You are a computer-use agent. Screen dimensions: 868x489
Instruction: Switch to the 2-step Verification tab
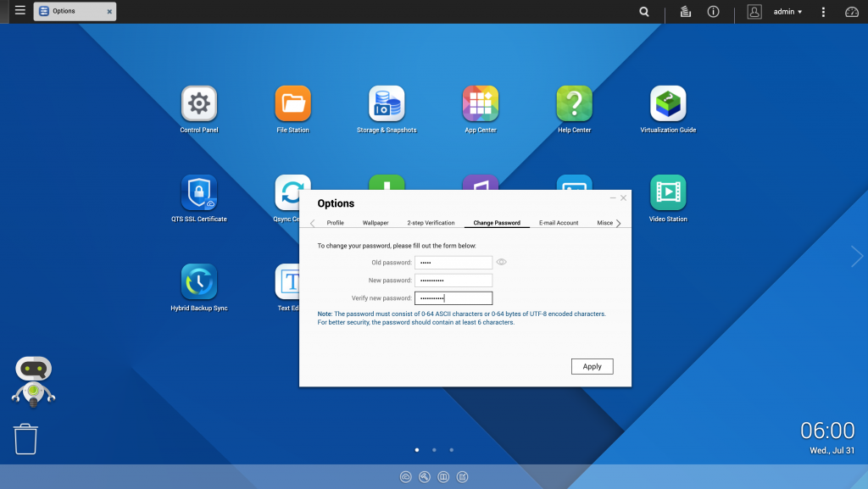tap(431, 223)
